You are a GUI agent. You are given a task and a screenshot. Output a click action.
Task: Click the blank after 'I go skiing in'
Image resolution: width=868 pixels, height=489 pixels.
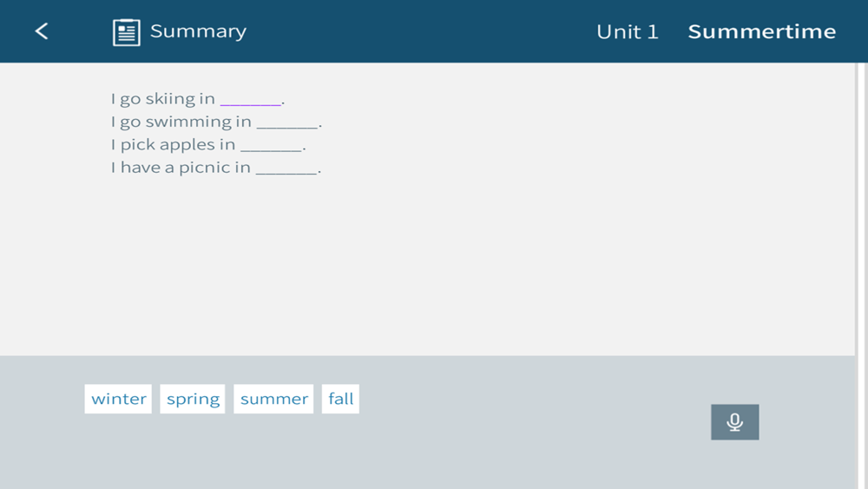coord(251,100)
